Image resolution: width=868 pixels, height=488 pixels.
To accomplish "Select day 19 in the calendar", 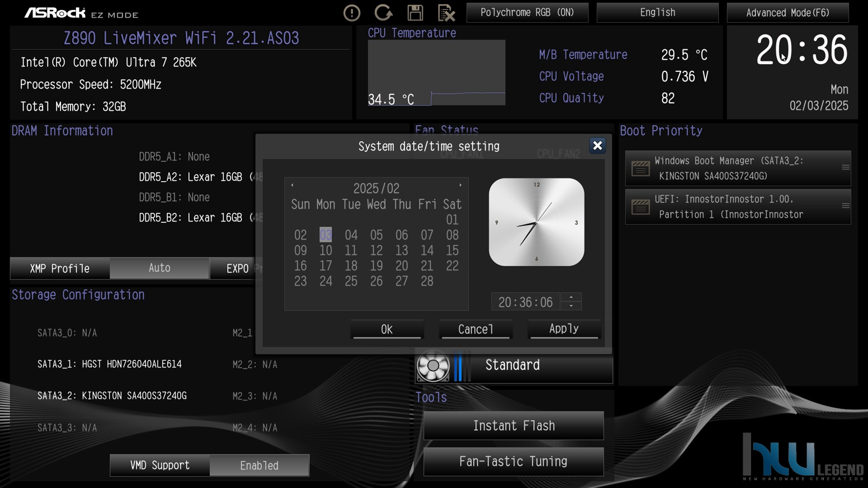I will 376,266.
